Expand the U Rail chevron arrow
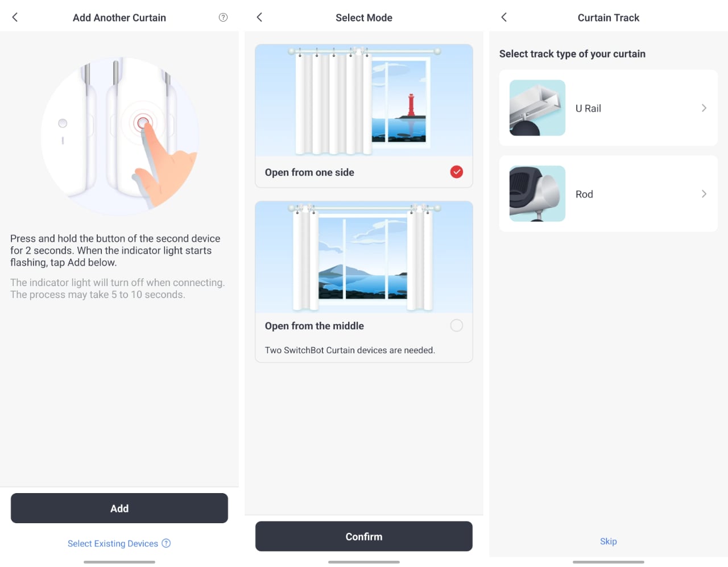Screen dimensions: 728x567 (x=704, y=108)
